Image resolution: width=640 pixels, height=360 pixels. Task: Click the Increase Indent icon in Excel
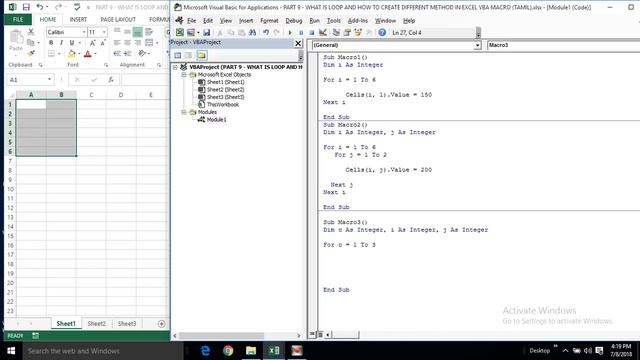pos(128,53)
